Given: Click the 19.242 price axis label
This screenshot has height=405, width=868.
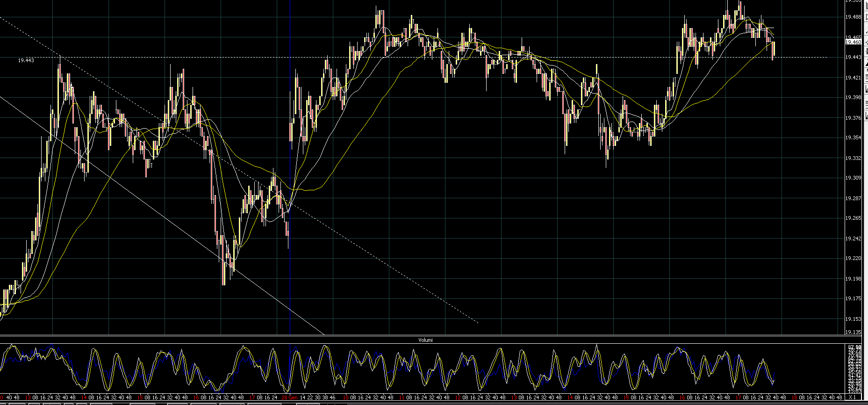Looking at the screenshot, I should click(x=853, y=239).
